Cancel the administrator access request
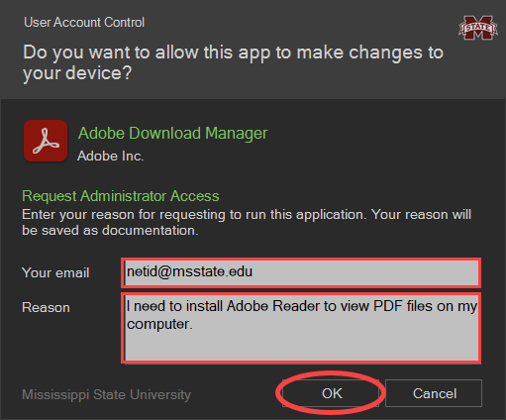The width and height of the screenshot is (506, 420). (x=434, y=393)
